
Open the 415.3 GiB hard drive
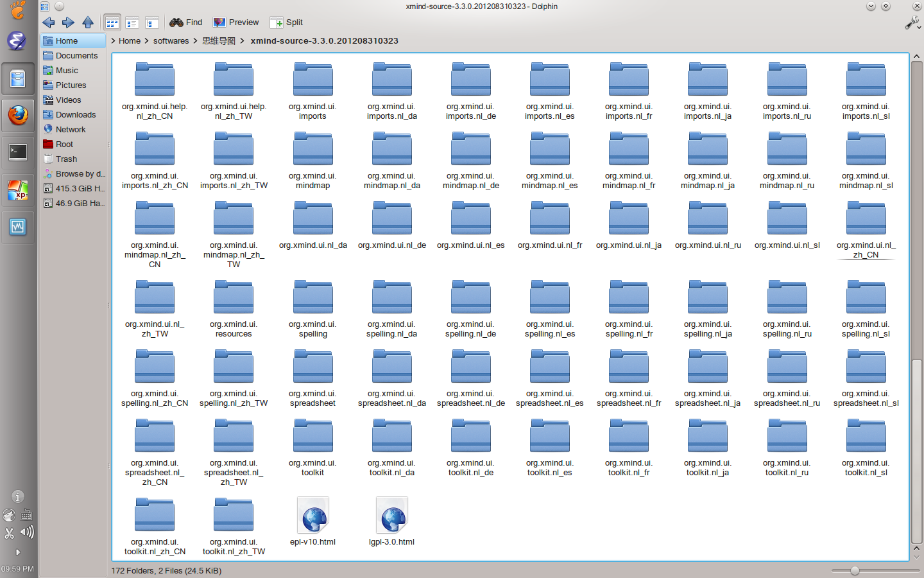(73, 188)
